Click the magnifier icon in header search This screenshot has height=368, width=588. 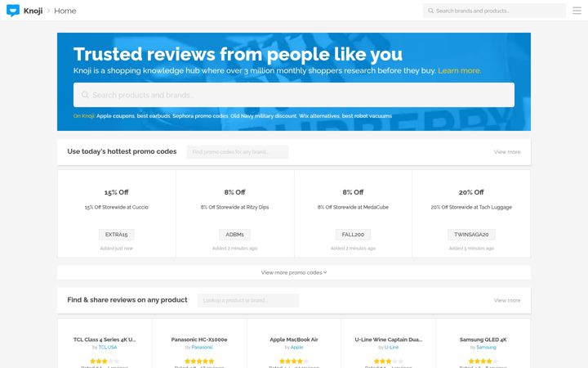[x=430, y=11]
